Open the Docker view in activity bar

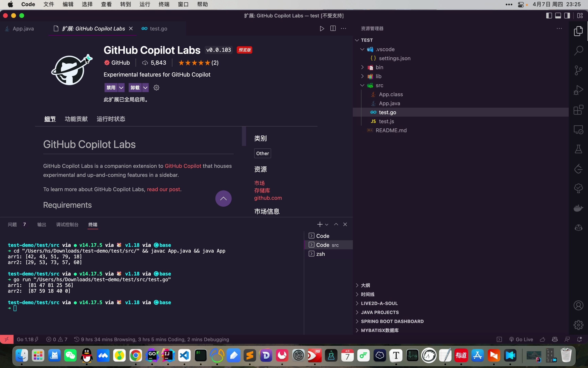point(578,208)
